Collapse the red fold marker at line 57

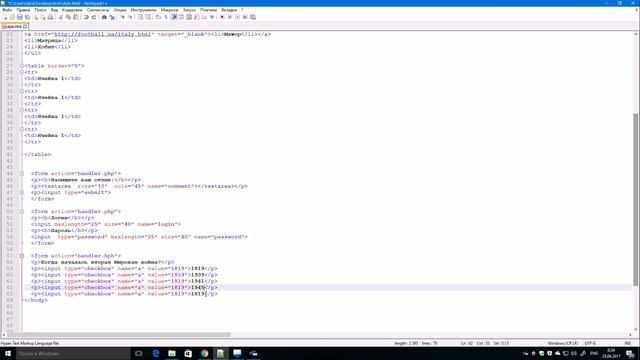coord(22,256)
